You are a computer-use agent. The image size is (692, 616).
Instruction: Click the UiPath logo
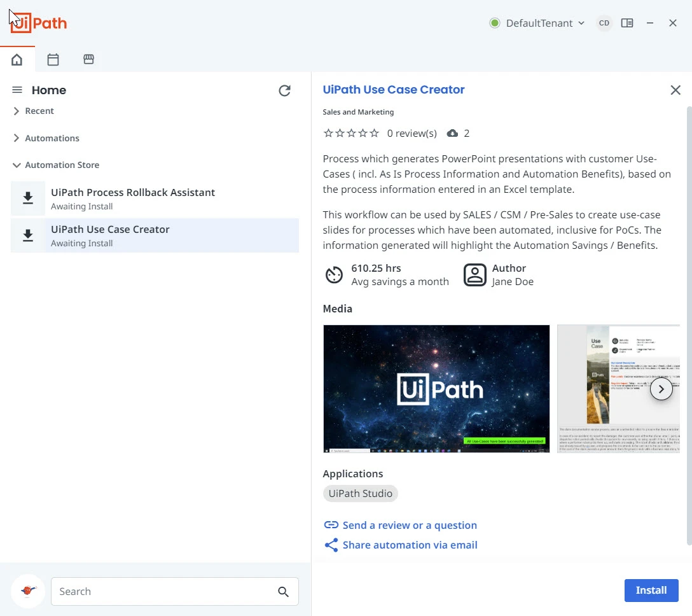[39, 23]
